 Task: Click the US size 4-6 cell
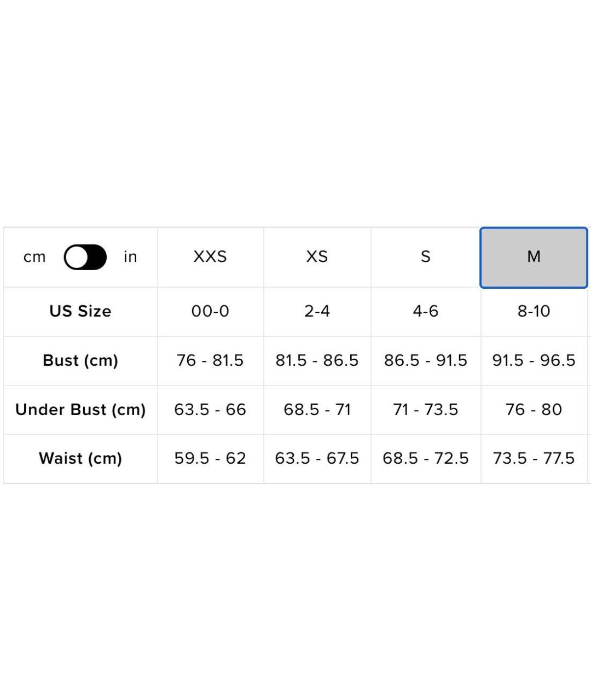click(x=426, y=311)
